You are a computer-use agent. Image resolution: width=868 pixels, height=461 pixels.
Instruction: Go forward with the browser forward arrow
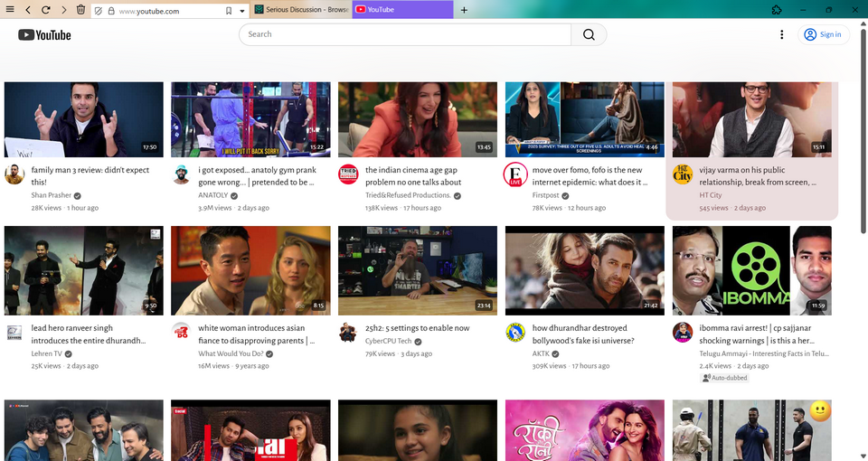tap(63, 10)
